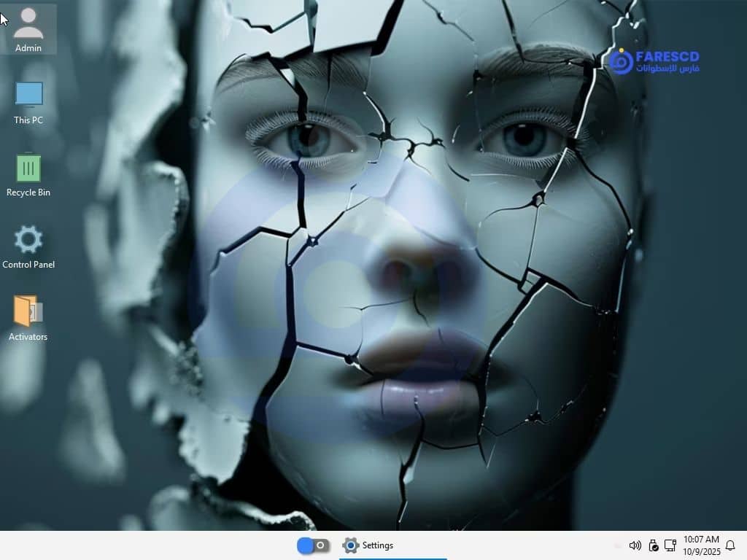The height and width of the screenshot is (560, 747).
Task: Click the FARESCD logo on the wallpaper
Action: click(x=654, y=61)
